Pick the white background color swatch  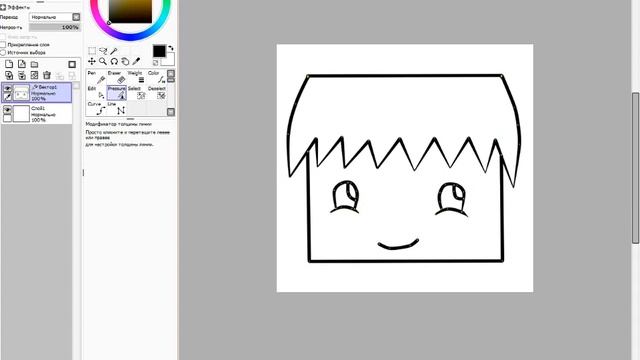point(169,59)
